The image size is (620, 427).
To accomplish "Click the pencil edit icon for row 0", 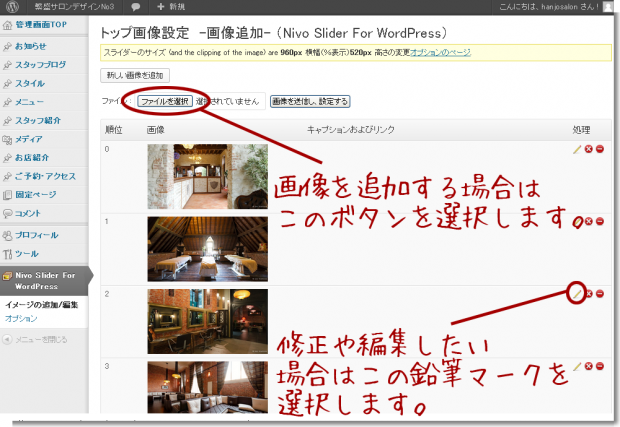I will tap(577, 149).
